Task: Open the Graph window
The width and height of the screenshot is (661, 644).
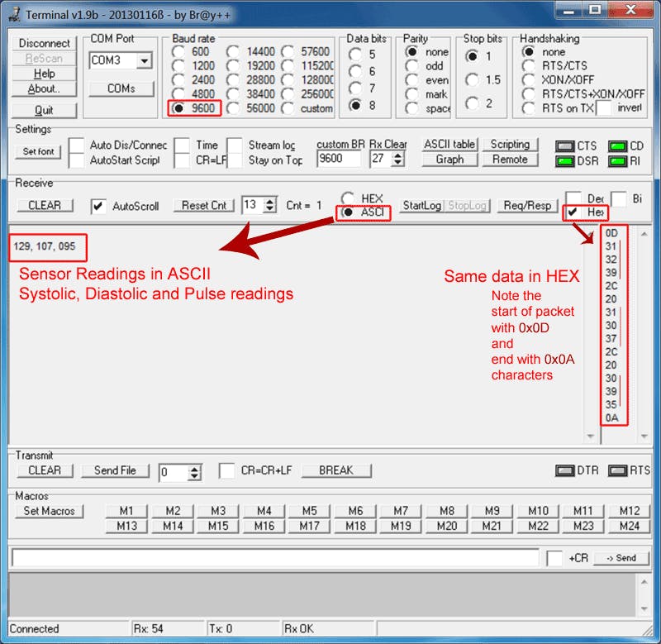Action: [x=449, y=160]
